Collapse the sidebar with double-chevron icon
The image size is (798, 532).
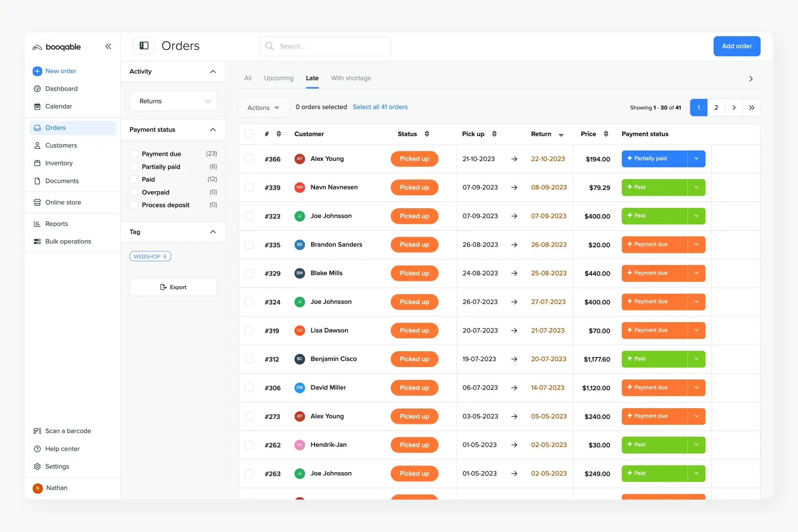pos(108,47)
